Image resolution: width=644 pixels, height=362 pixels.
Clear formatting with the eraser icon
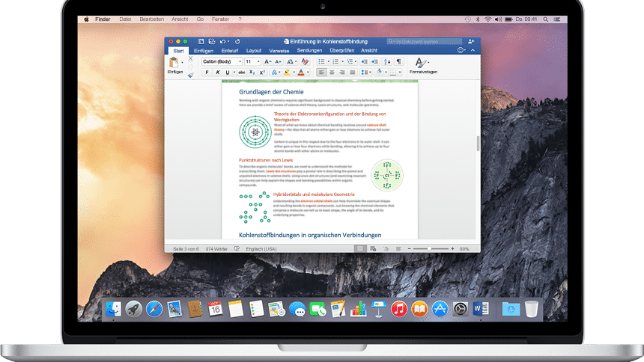(x=304, y=61)
